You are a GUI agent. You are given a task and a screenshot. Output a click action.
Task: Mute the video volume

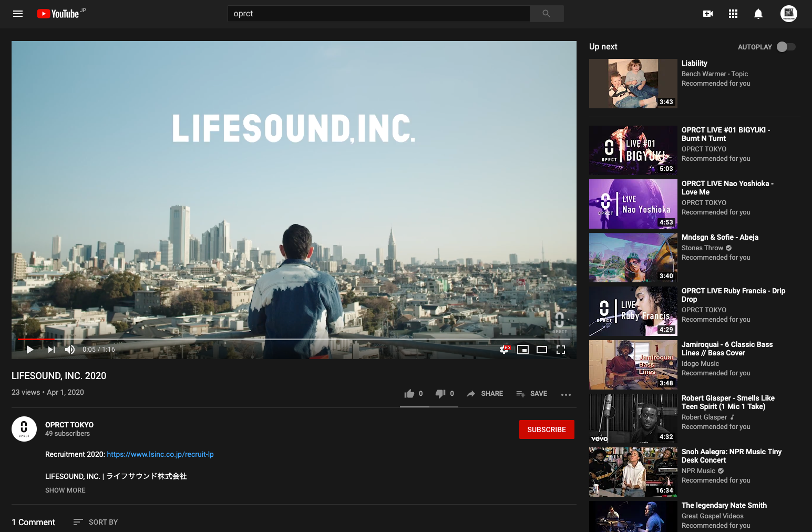(70, 350)
